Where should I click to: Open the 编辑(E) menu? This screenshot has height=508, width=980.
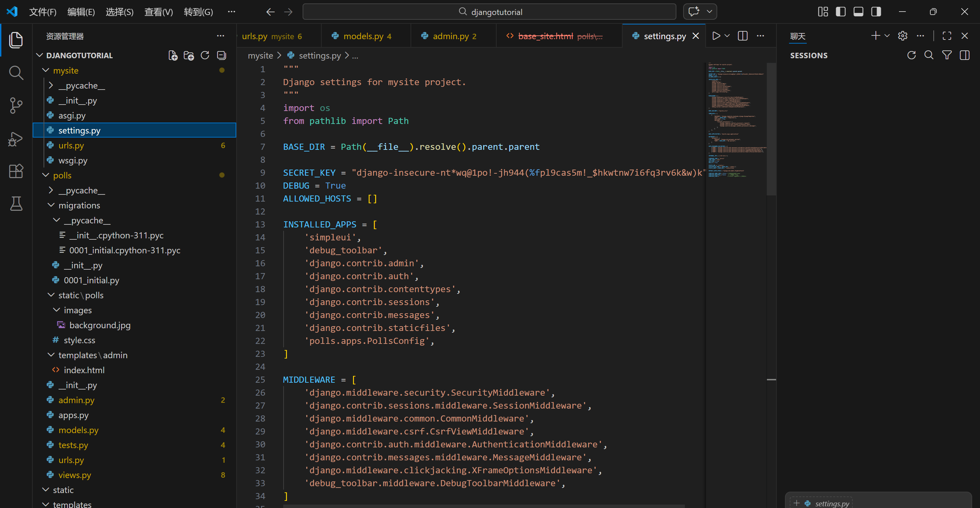click(x=81, y=12)
